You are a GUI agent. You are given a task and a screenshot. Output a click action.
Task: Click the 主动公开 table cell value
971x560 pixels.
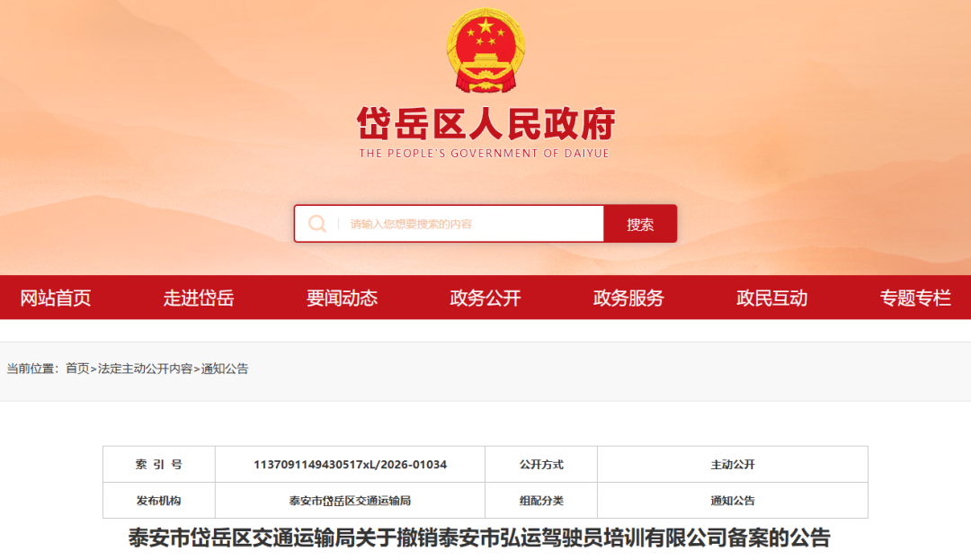[732, 465]
